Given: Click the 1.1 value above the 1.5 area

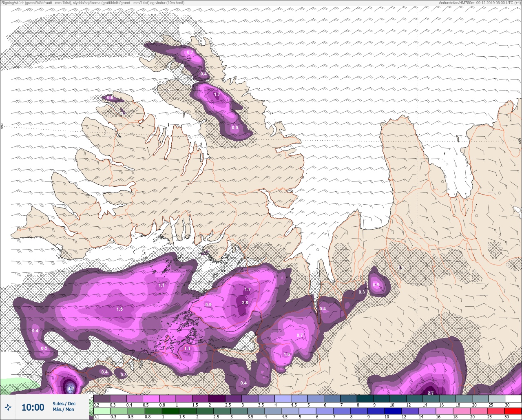Looking at the screenshot, I should click(161, 285).
